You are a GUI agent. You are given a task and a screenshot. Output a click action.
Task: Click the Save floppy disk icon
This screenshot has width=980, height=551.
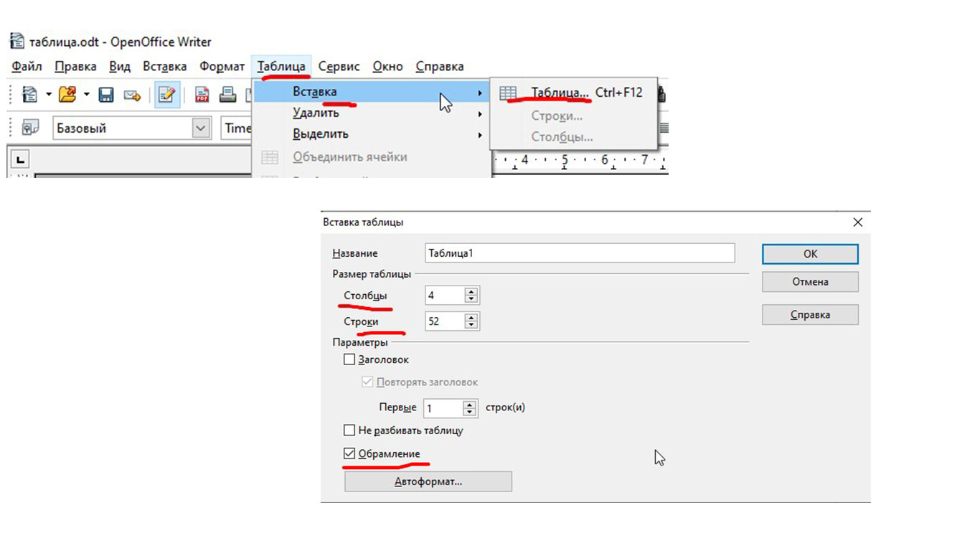pyautogui.click(x=106, y=95)
